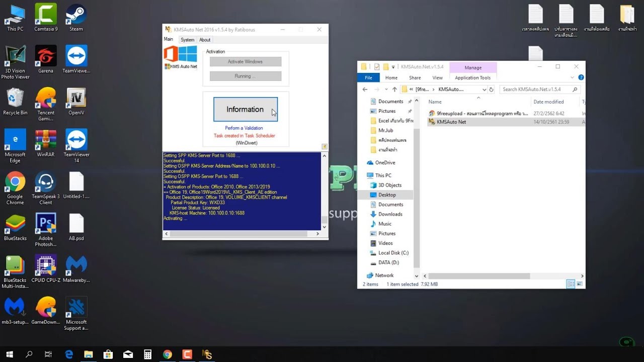Select Desktop in the navigation pane
This screenshot has width=644, height=362.
click(x=387, y=195)
